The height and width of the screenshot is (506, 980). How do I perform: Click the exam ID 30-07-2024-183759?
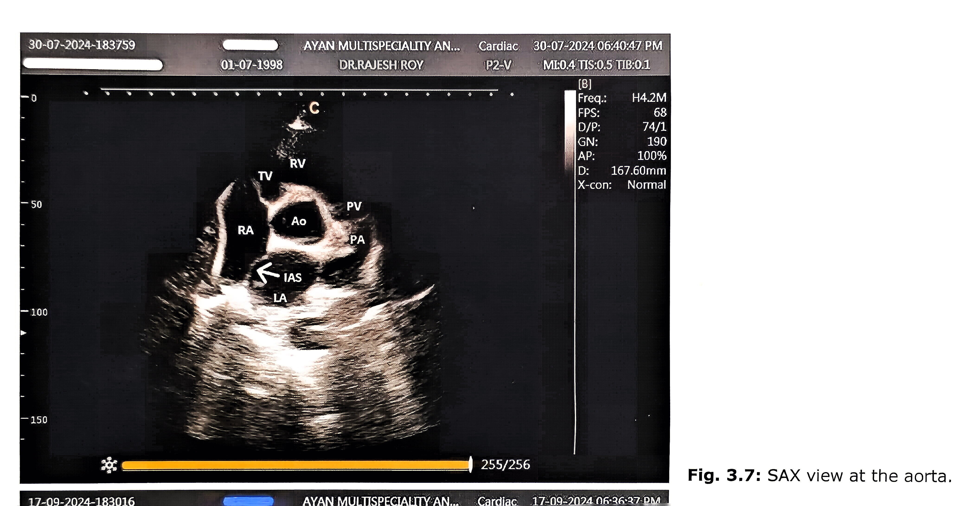(x=82, y=45)
